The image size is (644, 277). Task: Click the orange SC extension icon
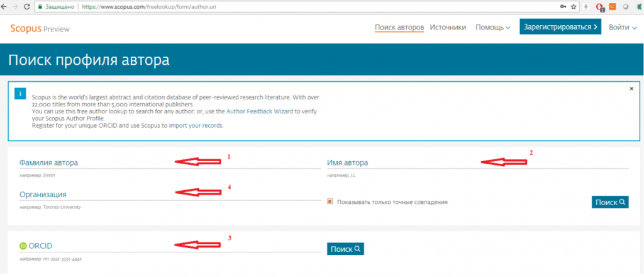point(613,6)
